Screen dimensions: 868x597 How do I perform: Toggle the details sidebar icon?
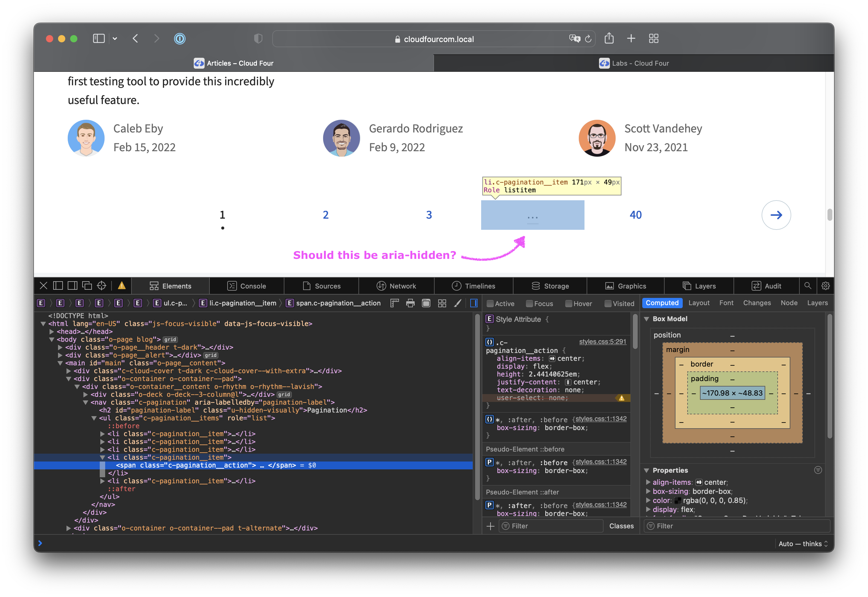[474, 303]
